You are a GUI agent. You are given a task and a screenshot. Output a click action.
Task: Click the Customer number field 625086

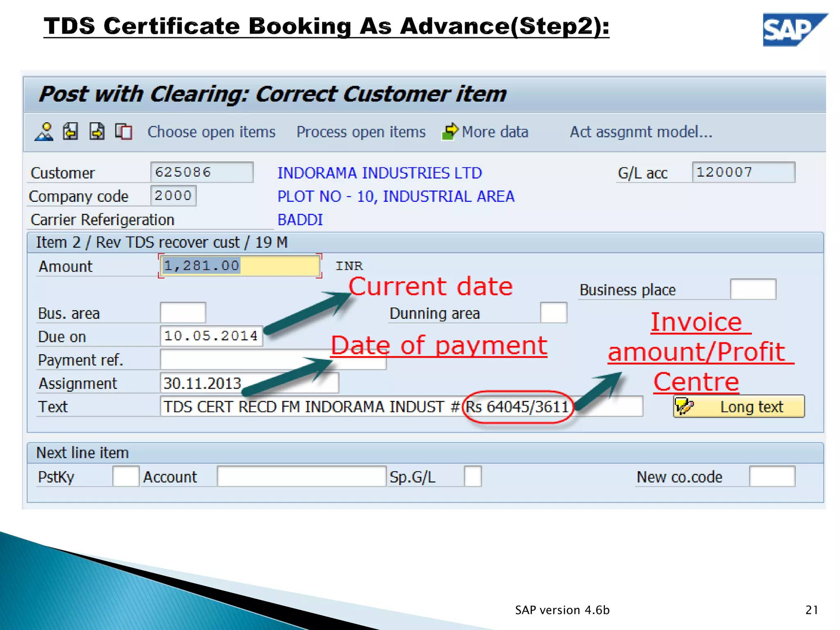(202, 172)
